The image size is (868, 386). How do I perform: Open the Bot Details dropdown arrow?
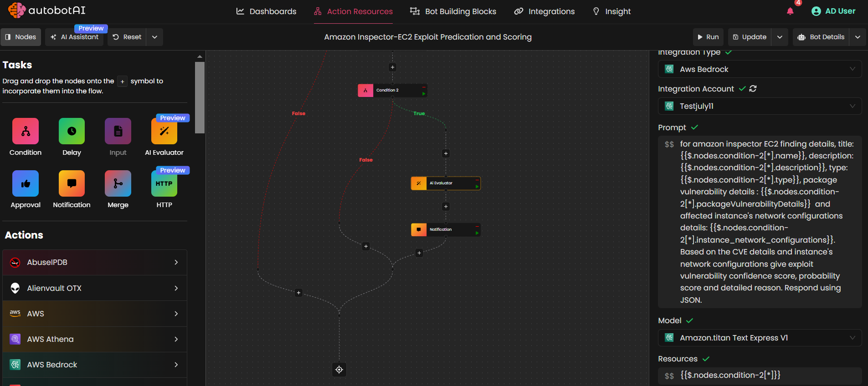point(858,37)
